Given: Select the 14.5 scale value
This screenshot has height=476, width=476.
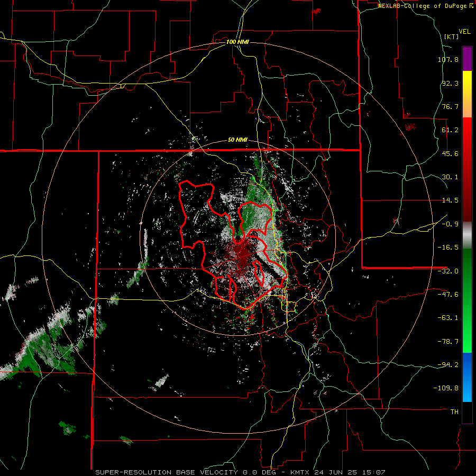Looking at the screenshot, I should tap(450, 200).
